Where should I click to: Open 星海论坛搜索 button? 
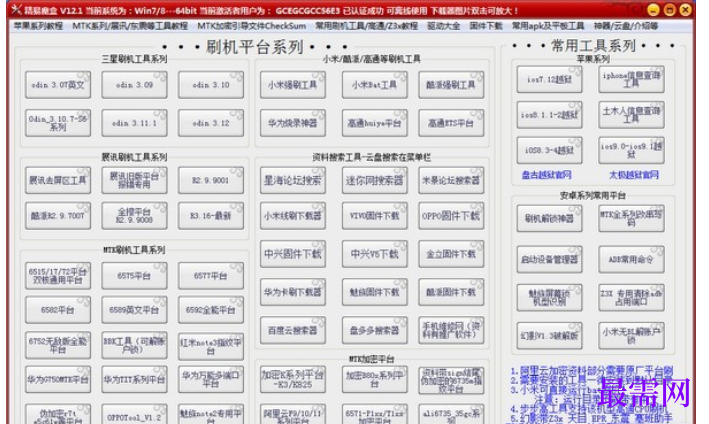(293, 180)
